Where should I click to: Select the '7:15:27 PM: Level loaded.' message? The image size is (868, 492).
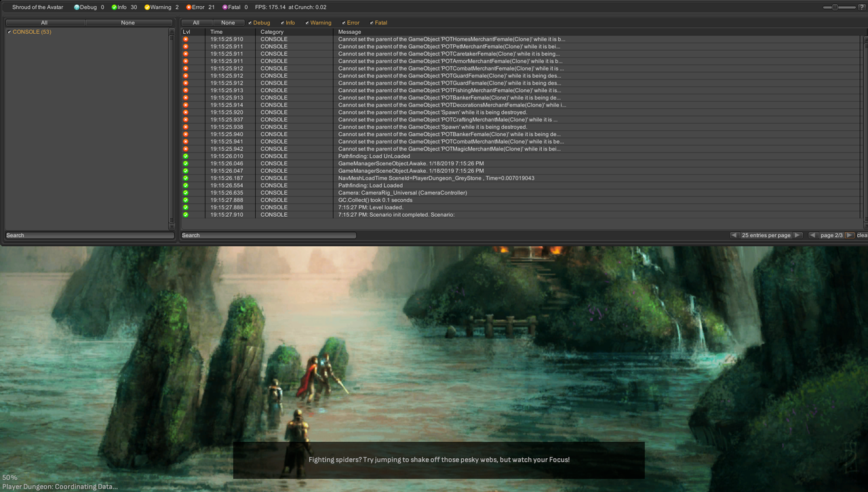point(370,207)
